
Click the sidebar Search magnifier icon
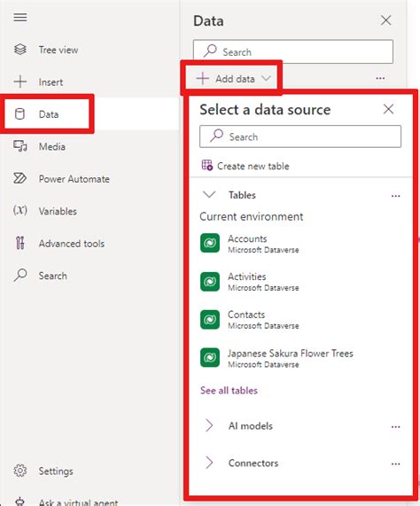pyautogui.click(x=20, y=276)
